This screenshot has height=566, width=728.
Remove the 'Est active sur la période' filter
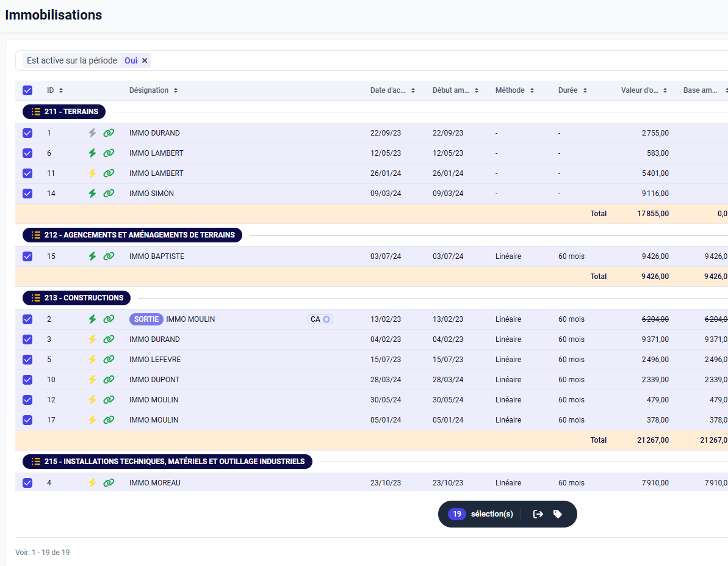pos(145,60)
